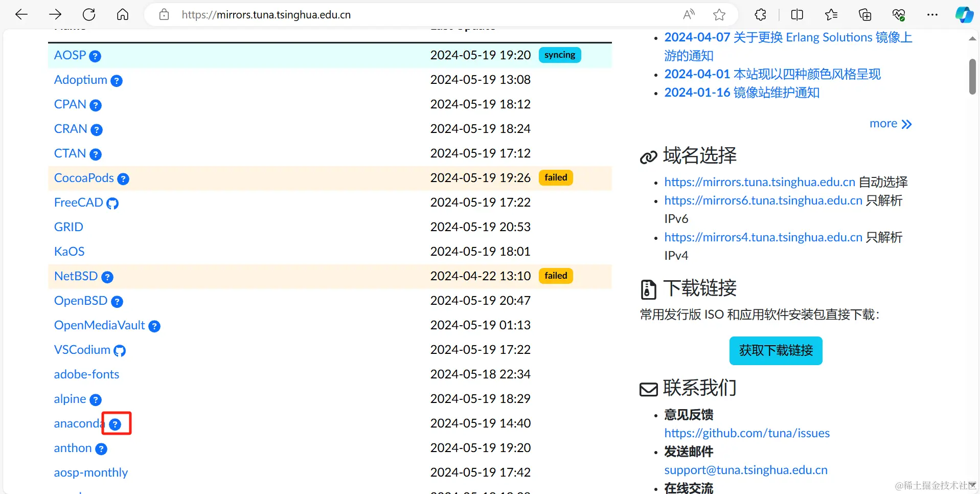Click the CocoaPods failed status badge

pyautogui.click(x=556, y=177)
